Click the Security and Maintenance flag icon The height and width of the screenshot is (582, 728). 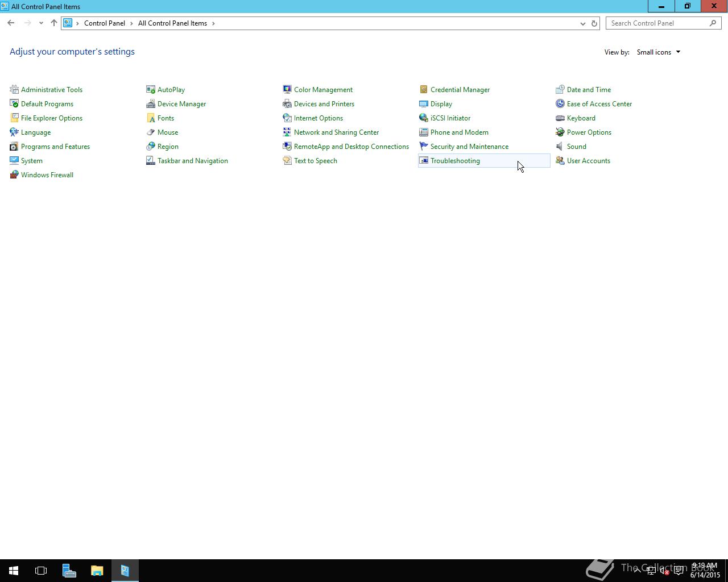[424, 146]
